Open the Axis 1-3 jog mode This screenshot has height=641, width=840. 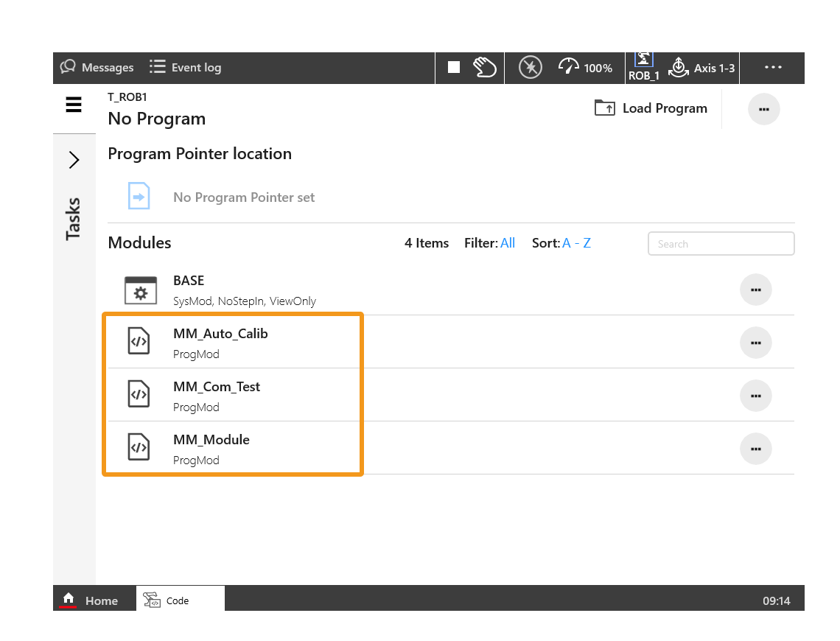(x=701, y=68)
